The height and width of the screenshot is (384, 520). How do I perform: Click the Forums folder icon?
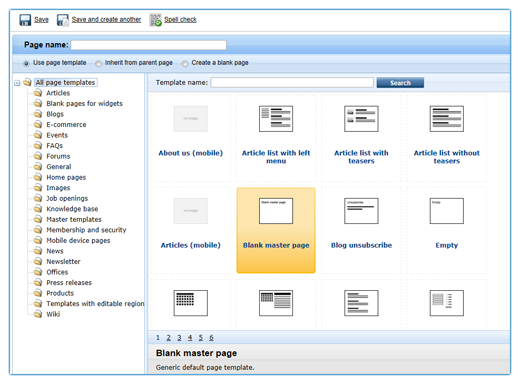tap(38, 156)
